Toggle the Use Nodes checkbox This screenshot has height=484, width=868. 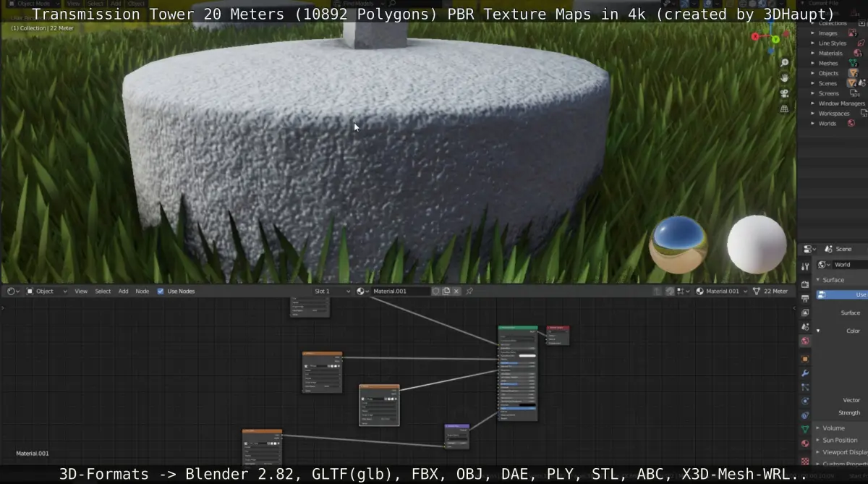click(x=161, y=291)
